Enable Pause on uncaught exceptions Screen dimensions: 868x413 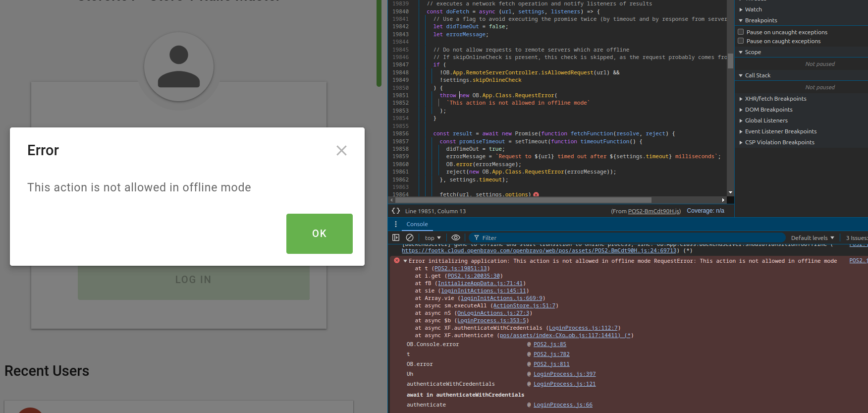pyautogui.click(x=741, y=32)
